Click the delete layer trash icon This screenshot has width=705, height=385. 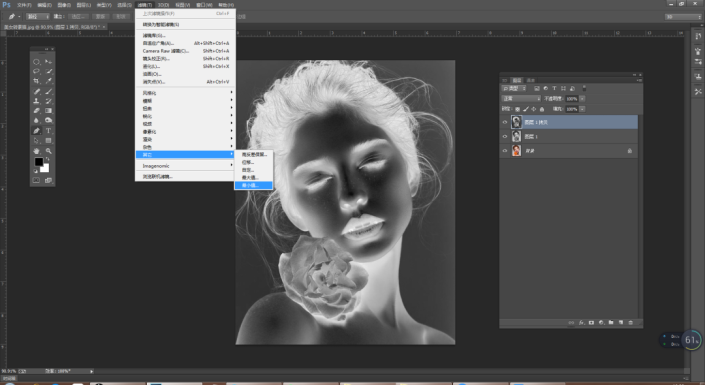[x=630, y=322]
